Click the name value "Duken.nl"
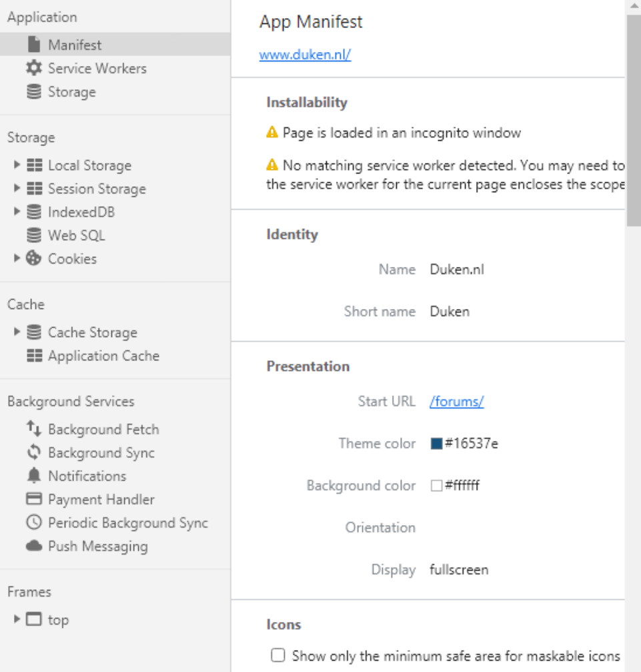 457,269
